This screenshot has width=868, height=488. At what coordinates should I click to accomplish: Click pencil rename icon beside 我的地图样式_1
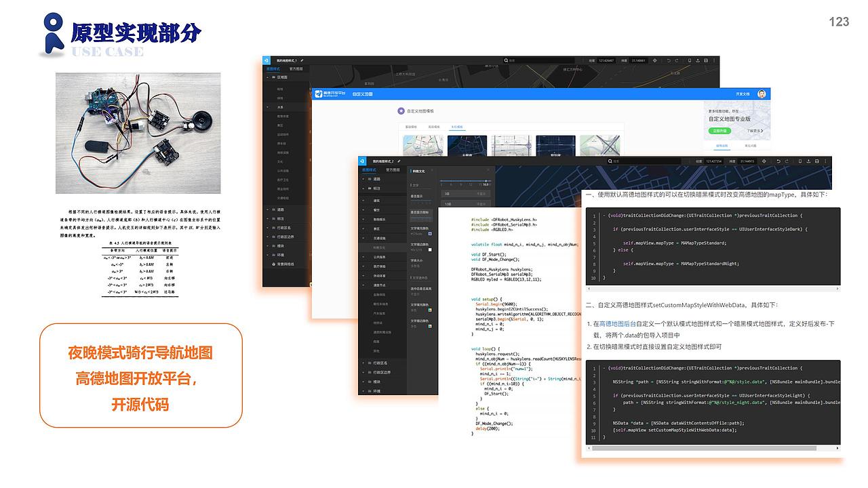pos(302,60)
